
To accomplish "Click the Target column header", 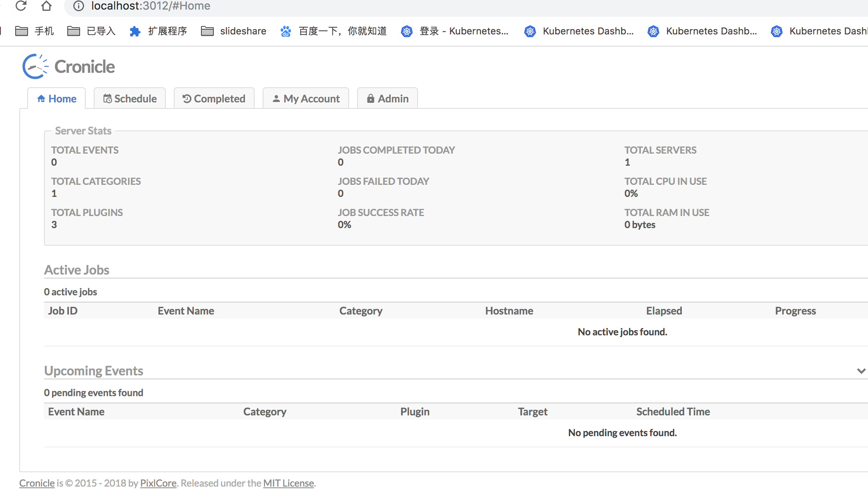I will (x=532, y=412).
